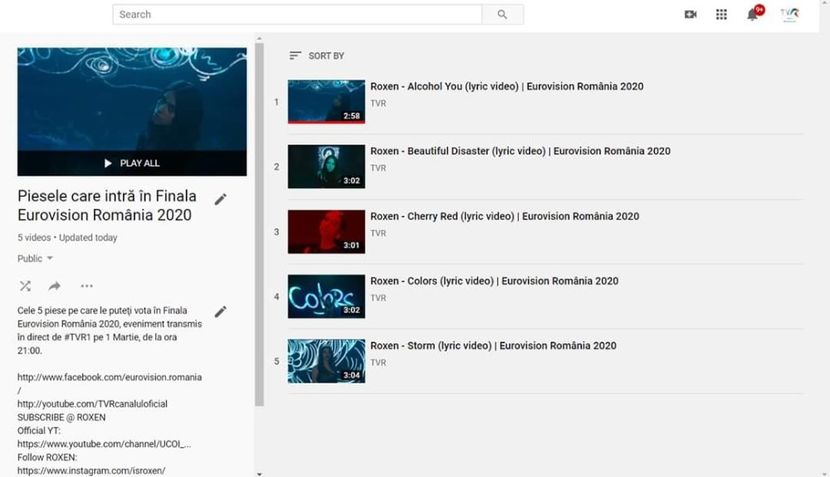Click the pencil icon to edit playlist description
Image resolution: width=830 pixels, height=477 pixels.
[x=221, y=311]
